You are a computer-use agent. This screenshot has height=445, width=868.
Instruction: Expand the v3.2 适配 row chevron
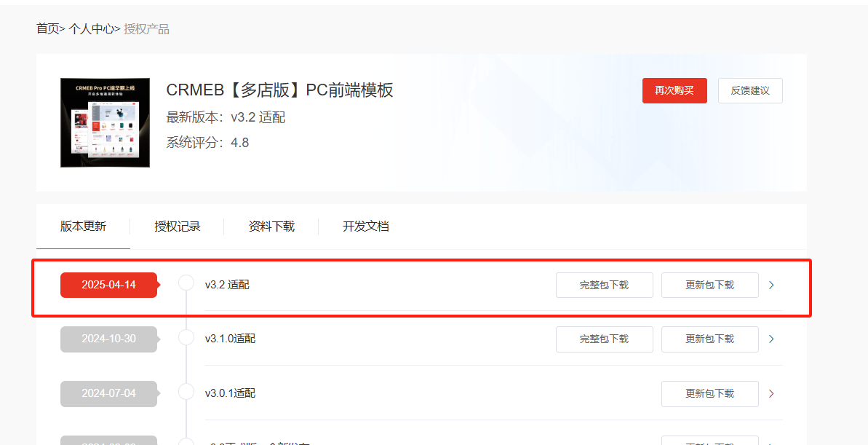click(x=772, y=285)
